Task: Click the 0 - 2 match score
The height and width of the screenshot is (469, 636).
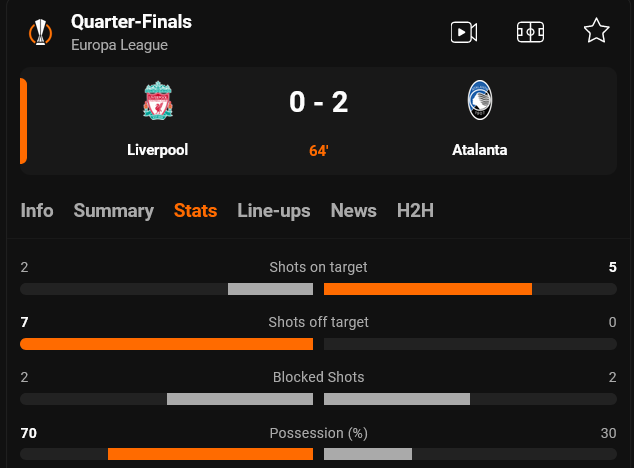Action: [319, 102]
